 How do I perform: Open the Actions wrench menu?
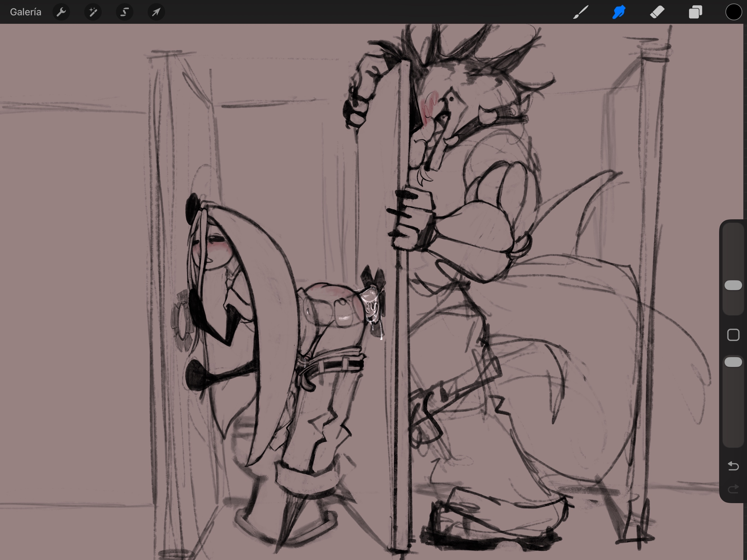click(61, 13)
